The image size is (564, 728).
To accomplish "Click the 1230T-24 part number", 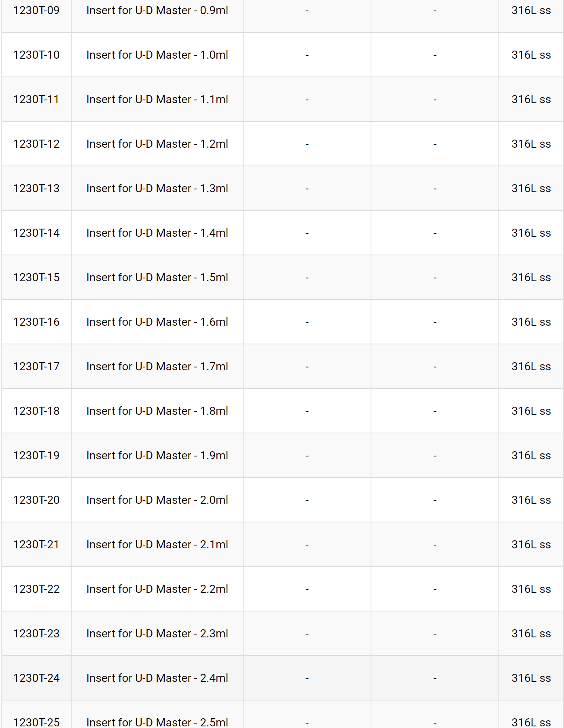I will point(36,678).
